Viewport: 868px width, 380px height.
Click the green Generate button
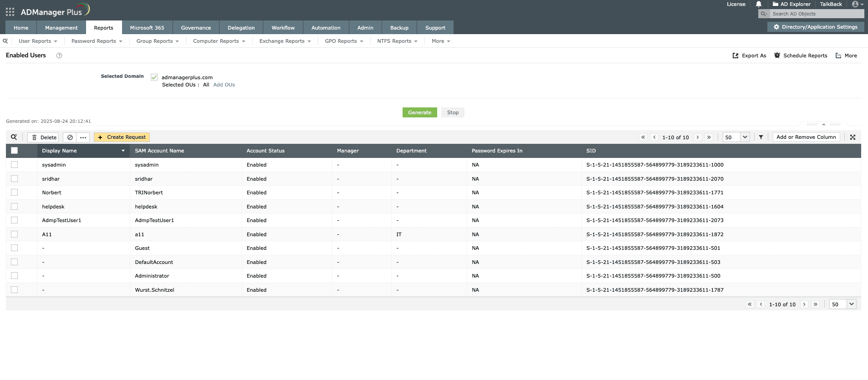click(x=420, y=112)
